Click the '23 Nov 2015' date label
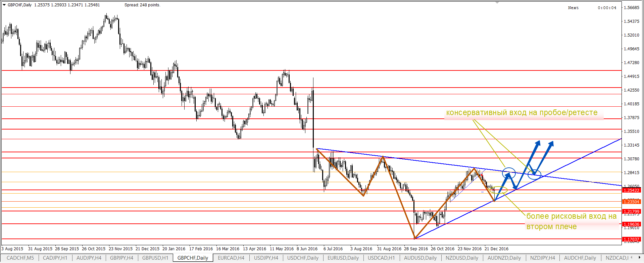The height and width of the screenshot is (263, 644). [120, 249]
